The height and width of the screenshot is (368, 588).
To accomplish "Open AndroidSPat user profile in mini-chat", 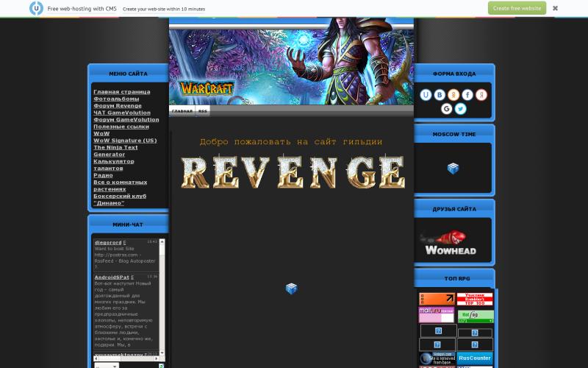I will [112, 277].
